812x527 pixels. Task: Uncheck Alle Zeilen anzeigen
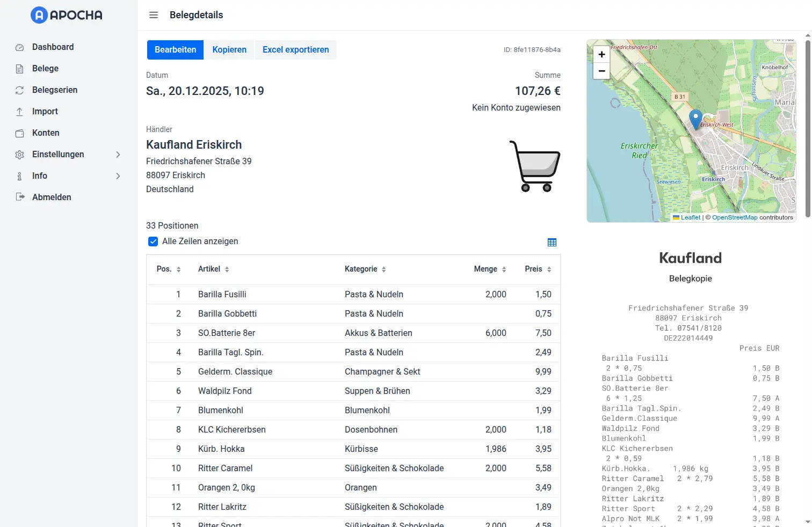tap(153, 241)
